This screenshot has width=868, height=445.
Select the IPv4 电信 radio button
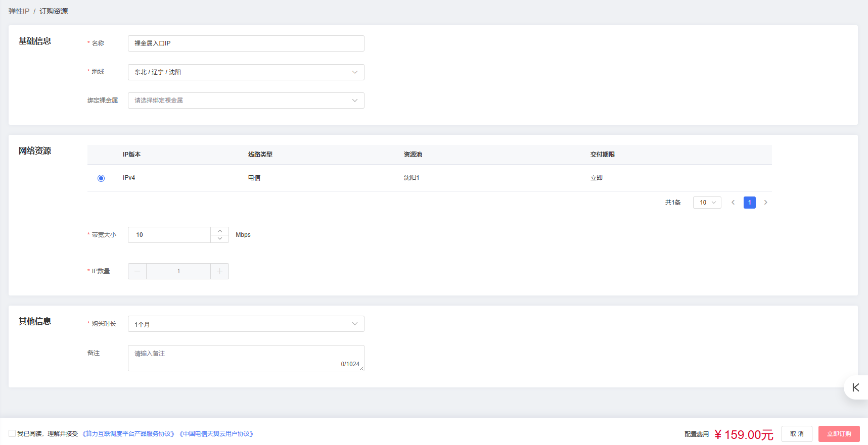pyautogui.click(x=101, y=178)
